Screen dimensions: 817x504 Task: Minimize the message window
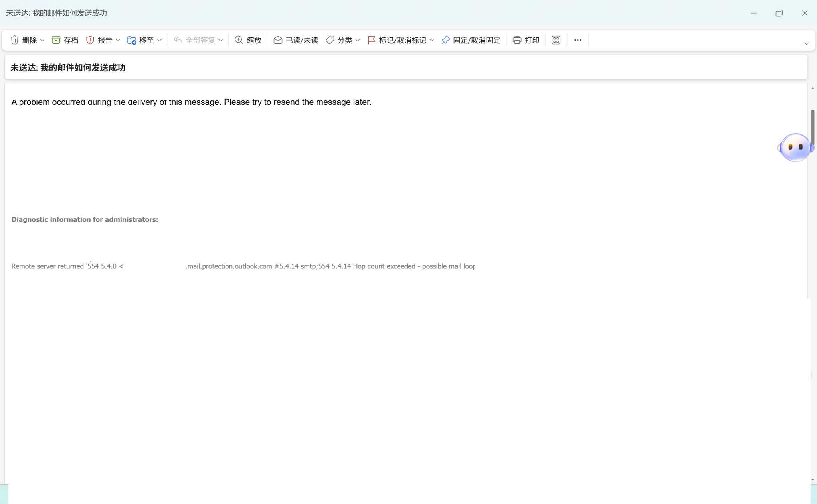point(754,13)
